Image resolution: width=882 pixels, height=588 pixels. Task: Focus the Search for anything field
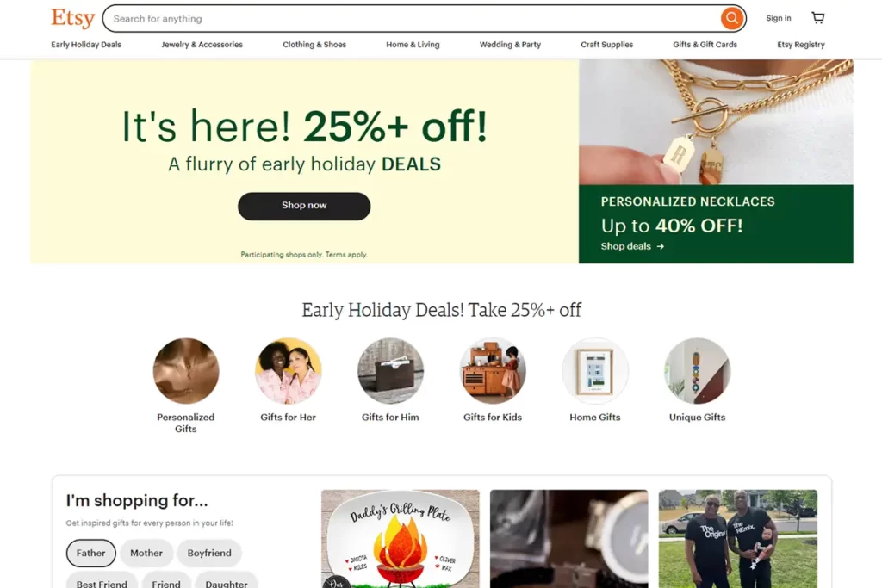tap(413, 19)
